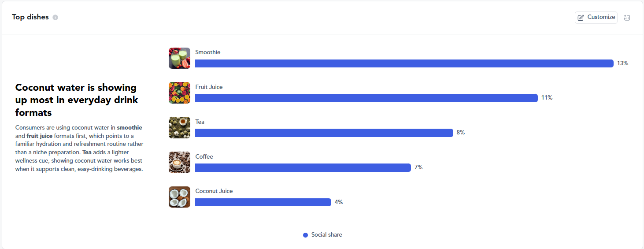Open the Tea thumbnail image
The height and width of the screenshot is (249, 644).
[179, 128]
